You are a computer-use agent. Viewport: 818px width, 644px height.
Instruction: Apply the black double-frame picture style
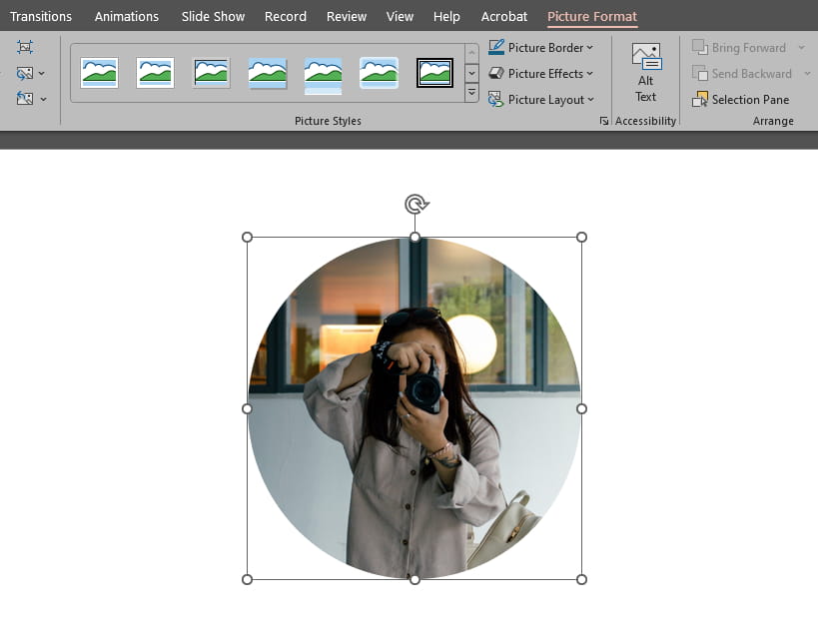(x=434, y=73)
